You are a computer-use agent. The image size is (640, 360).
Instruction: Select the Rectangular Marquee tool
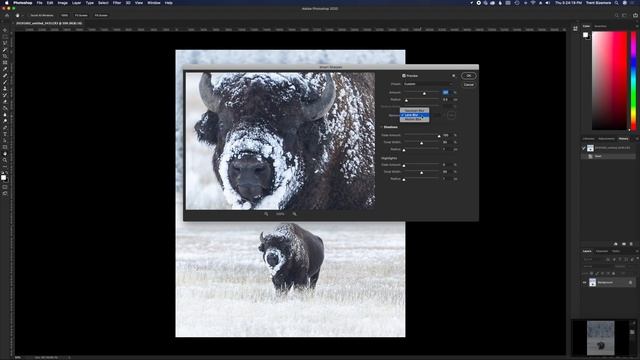point(5,37)
